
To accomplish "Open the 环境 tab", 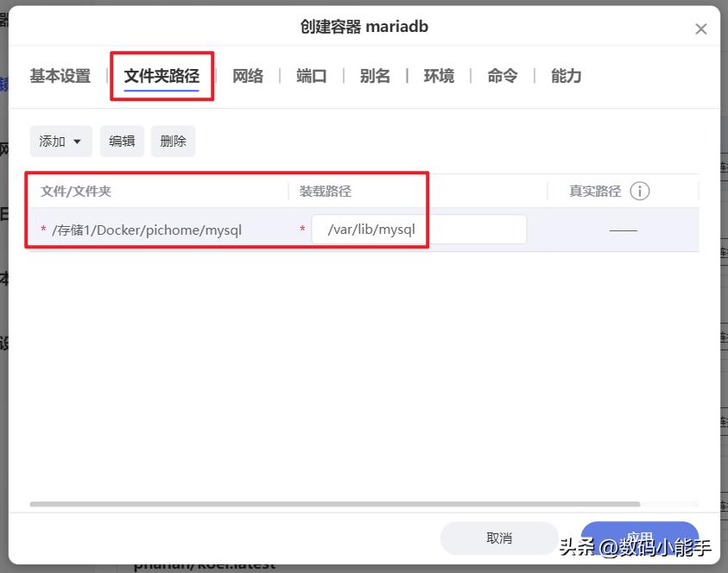I will 439,76.
